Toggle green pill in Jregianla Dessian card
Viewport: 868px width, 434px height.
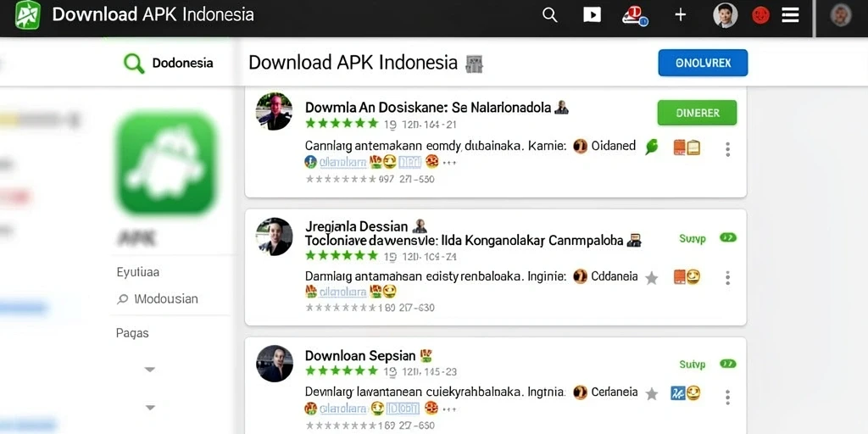(x=728, y=237)
